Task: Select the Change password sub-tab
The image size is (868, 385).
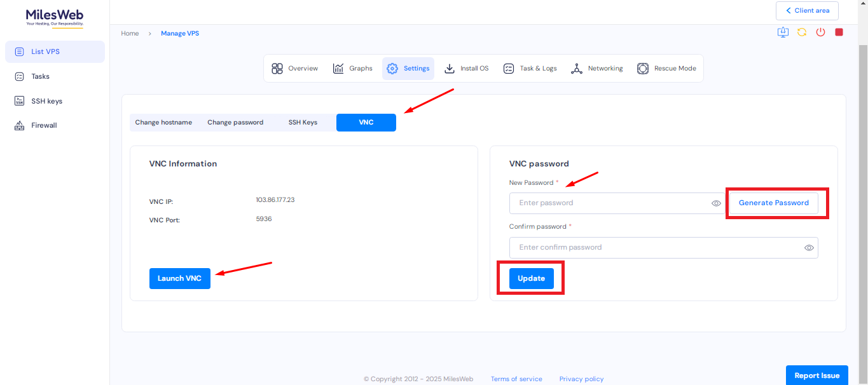Action: tap(235, 123)
